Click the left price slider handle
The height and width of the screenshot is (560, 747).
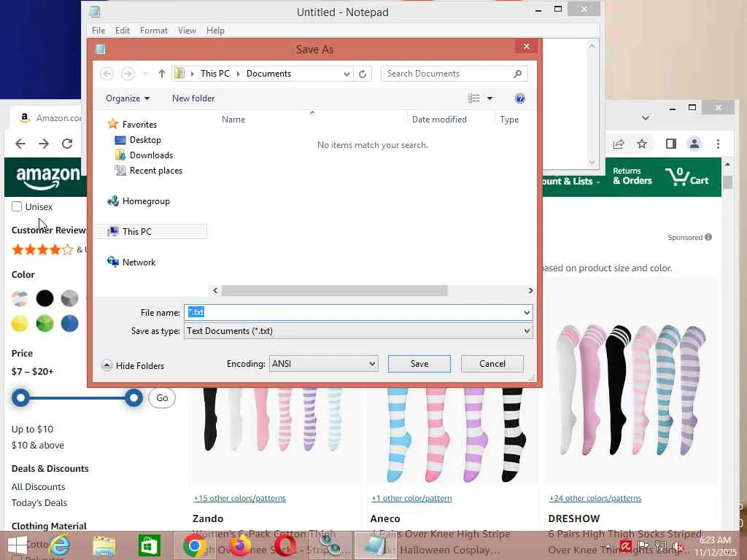(x=20, y=397)
